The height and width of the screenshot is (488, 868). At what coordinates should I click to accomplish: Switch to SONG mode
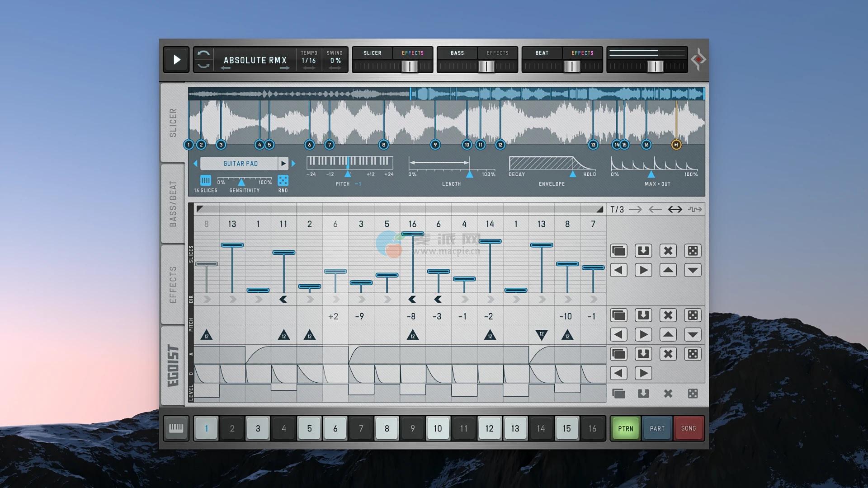(688, 428)
